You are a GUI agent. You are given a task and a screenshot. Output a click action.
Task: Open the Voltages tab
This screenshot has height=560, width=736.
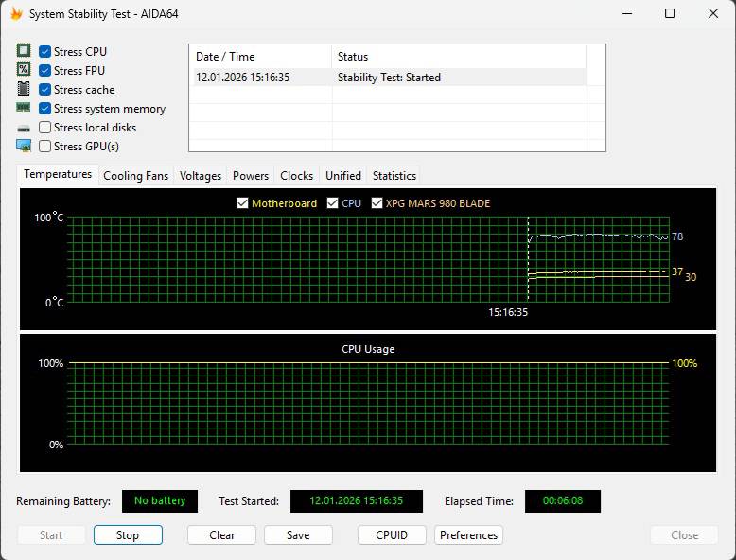point(201,176)
